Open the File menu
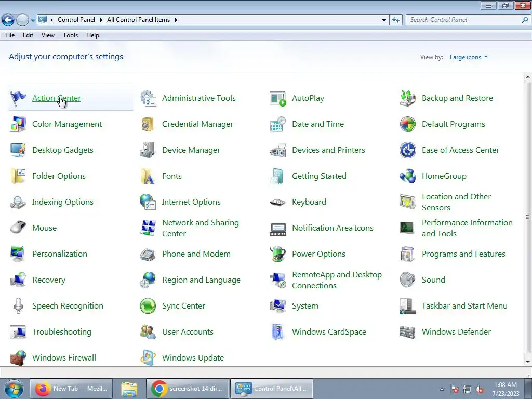Image resolution: width=532 pixels, height=399 pixels. click(10, 35)
